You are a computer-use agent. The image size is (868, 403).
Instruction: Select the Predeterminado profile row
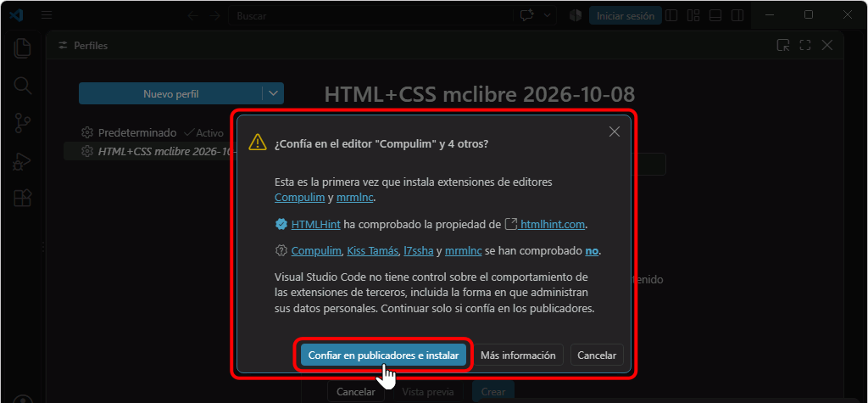151,133
